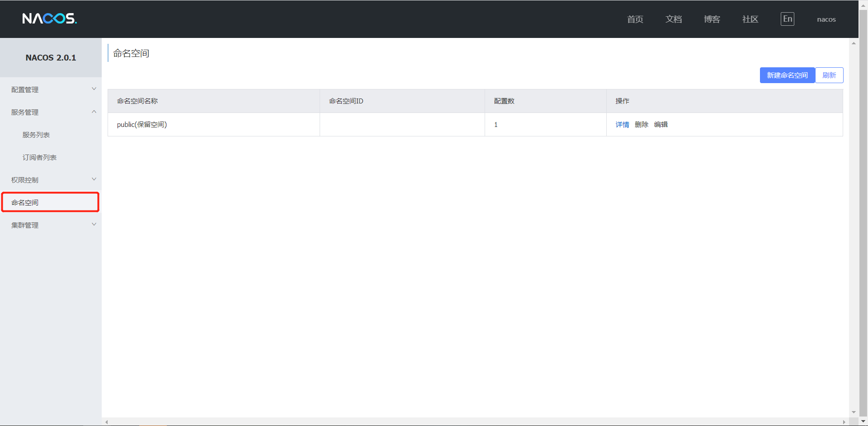Click the 配置数 value 1
This screenshot has width=868, height=426.
pyautogui.click(x=496, y=125)
